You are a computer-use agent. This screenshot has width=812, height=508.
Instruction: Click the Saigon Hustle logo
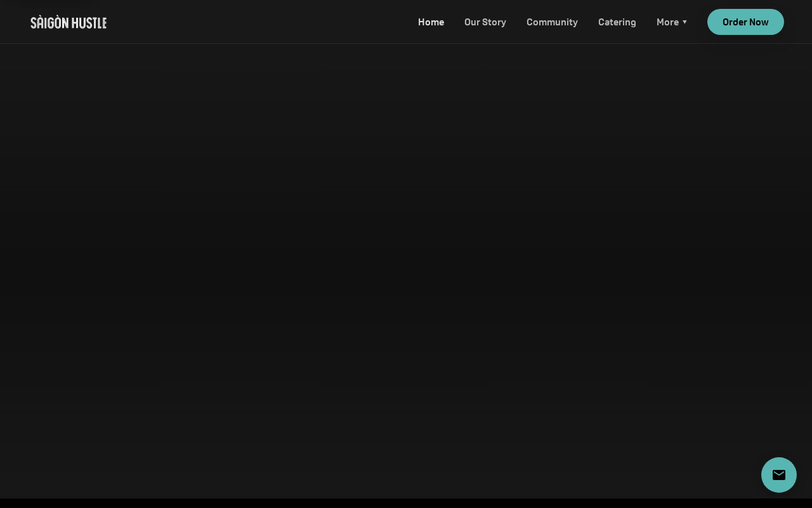coord(69,22)
